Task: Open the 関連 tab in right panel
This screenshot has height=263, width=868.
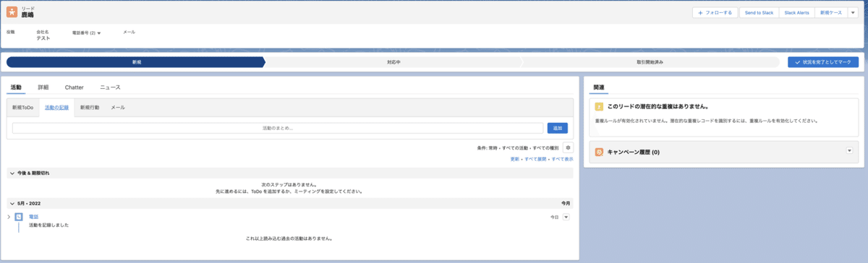Action: tap(599, 87)
